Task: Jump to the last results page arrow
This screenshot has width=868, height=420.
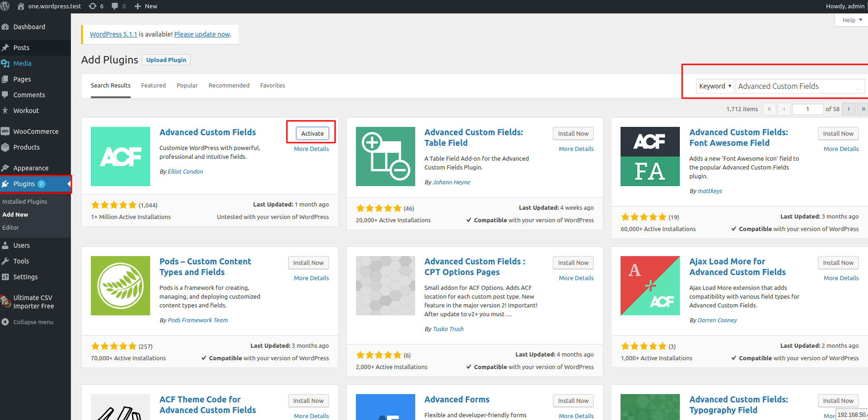Action: (x=863, y=109)
